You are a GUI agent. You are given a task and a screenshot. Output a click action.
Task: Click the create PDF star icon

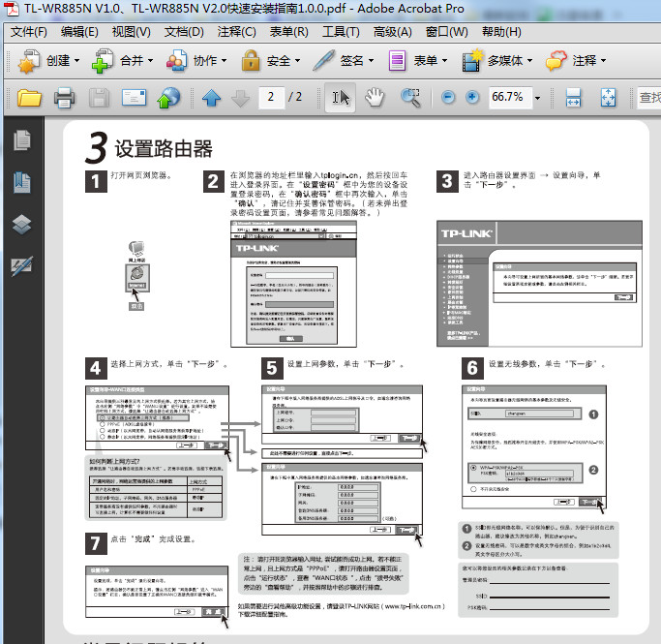[29, 61]
